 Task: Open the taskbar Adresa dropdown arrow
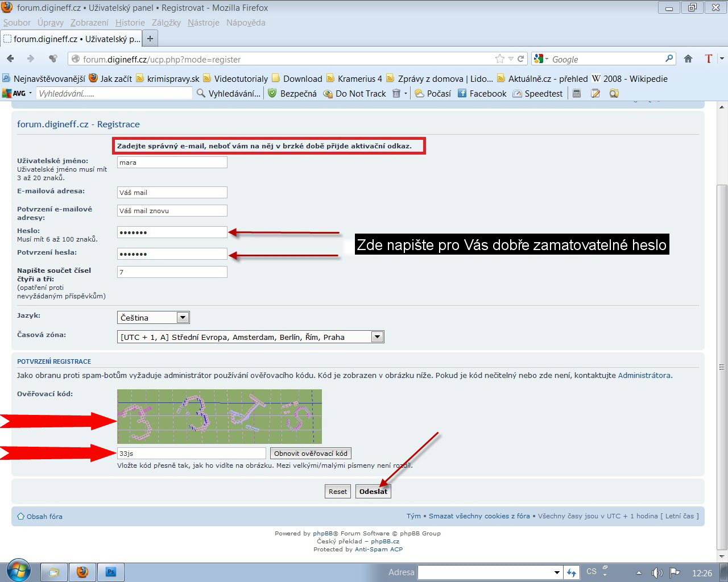pyautogui.click(x=557, y=572)
